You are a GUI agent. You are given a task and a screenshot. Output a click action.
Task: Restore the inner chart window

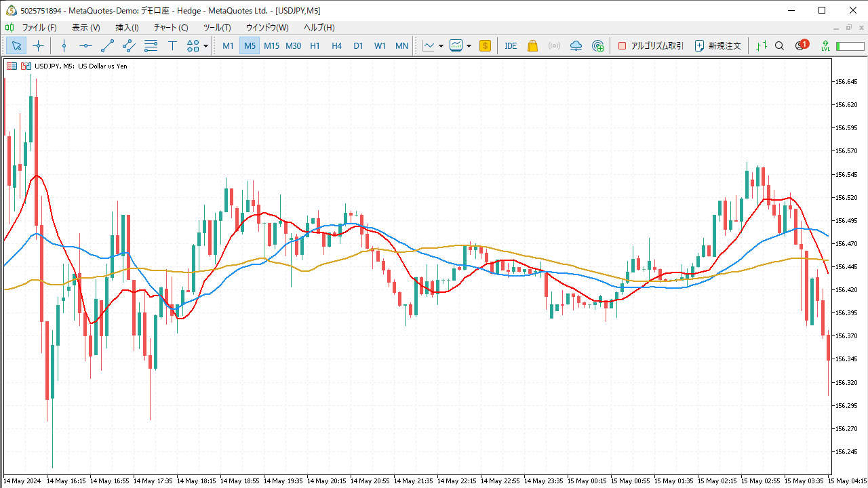848,28
